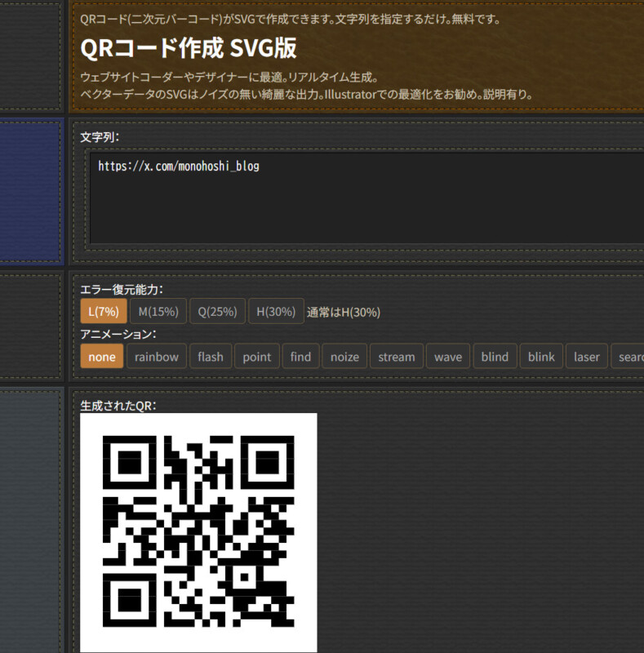The image size is (644, 653).
Task: Click the description line about ウェブサイトコーダー
Action: (229, 77)
